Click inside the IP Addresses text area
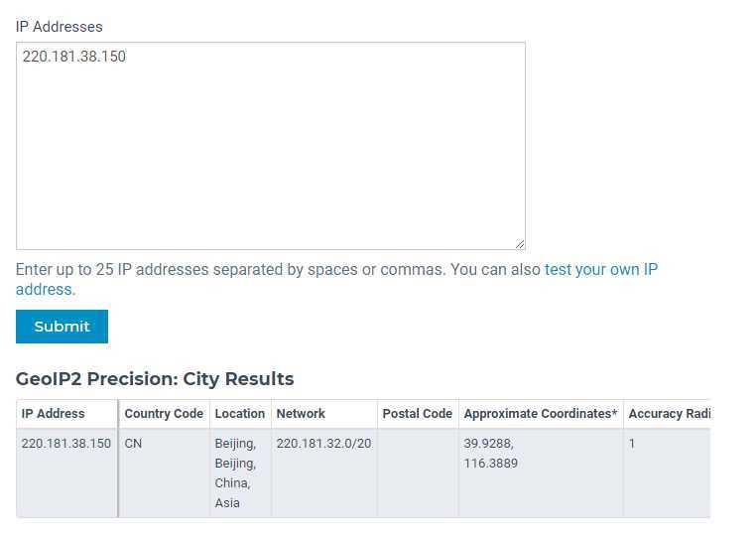 [x=270, y=146]
